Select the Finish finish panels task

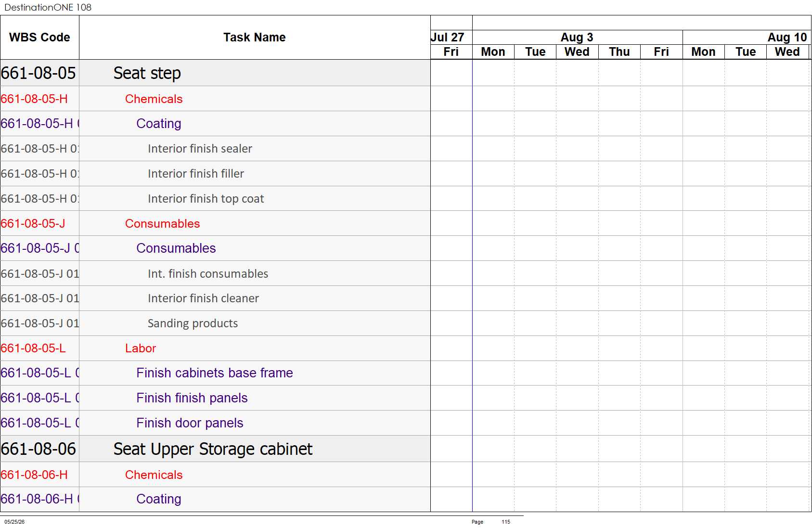pyautogui.click(x=192, y=398)
